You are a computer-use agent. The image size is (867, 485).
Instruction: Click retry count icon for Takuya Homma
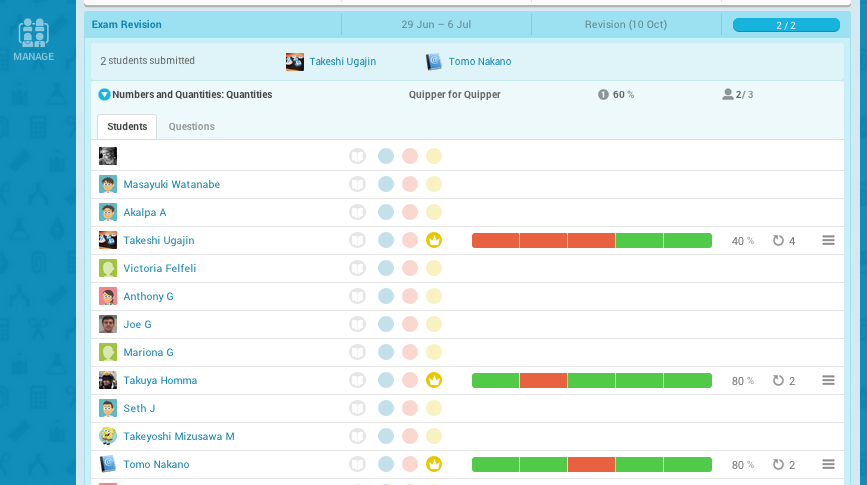(778, 380)
